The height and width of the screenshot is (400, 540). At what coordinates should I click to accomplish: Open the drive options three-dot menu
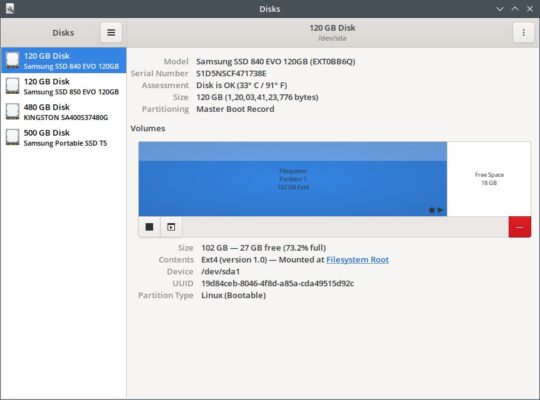click(523, 33)
